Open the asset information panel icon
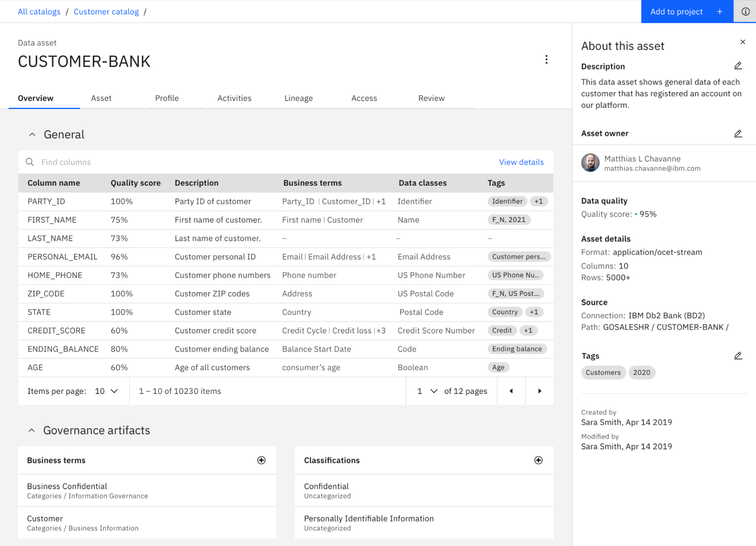Image resolution: width=756 pixels, height=546 pixels. [x=745, y=11]
